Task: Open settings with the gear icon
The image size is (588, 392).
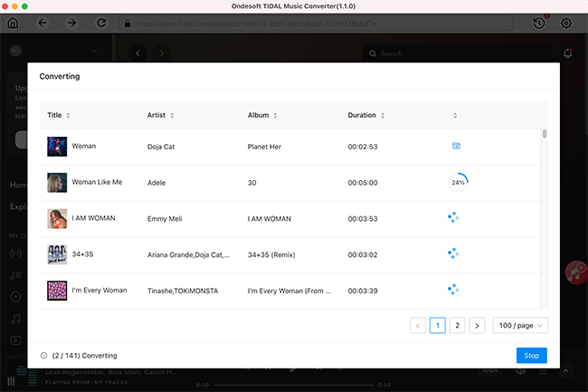Action: (566, 24)
